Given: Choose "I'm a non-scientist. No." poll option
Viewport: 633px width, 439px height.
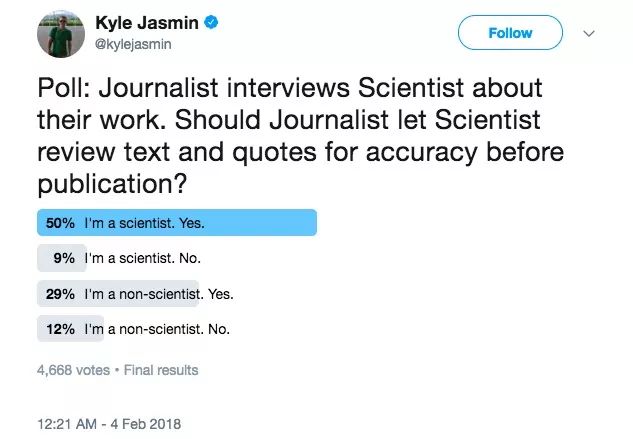Looking at the screenshot, I should (162, 328).
